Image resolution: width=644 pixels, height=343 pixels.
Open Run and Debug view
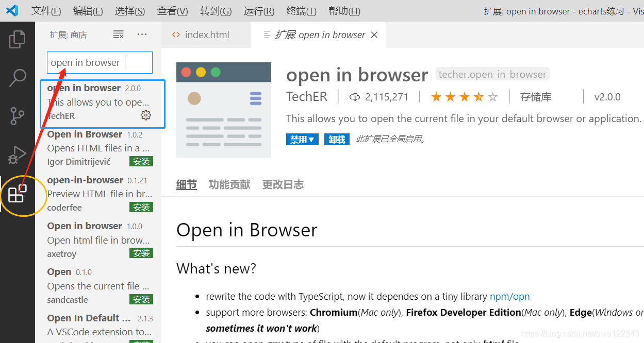pyautogui.click(x=18, y=155)
